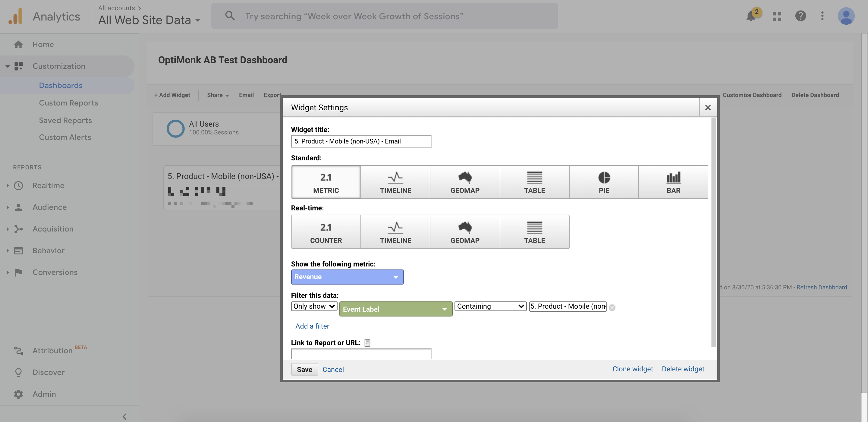Select the standard TABLE widget type
Viewport: 868px width, 422px height.
point(534,182)
